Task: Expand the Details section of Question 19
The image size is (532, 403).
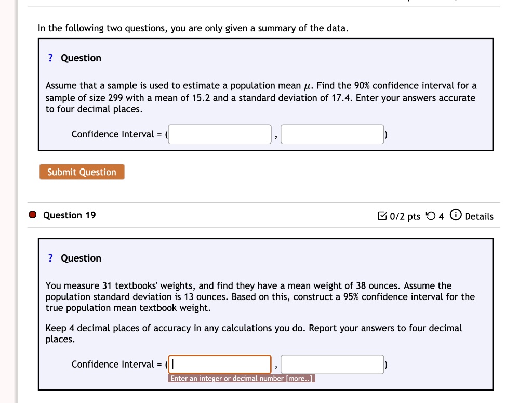Action: tap(479, 216)
